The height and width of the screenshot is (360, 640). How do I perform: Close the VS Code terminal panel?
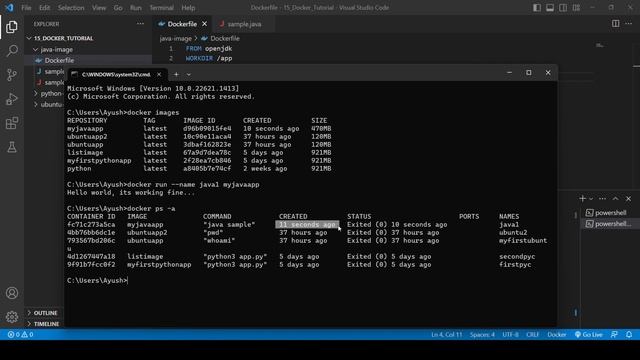pos(629,198)
